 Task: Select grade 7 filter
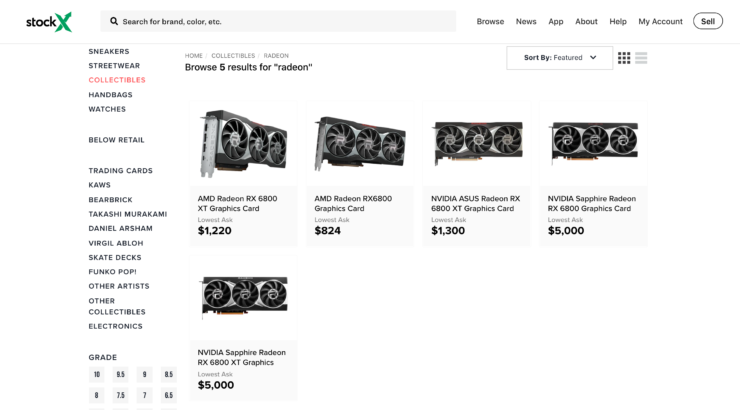point(144,395)
